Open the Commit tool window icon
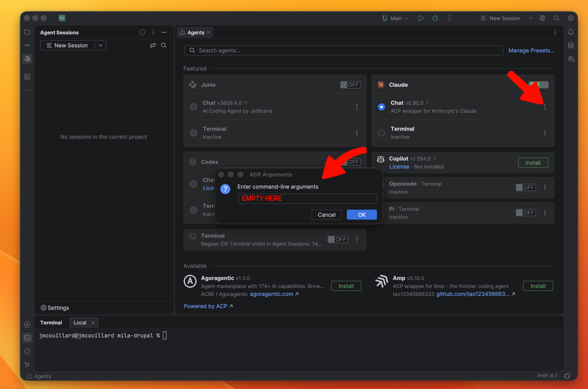 tap(27, 45)
